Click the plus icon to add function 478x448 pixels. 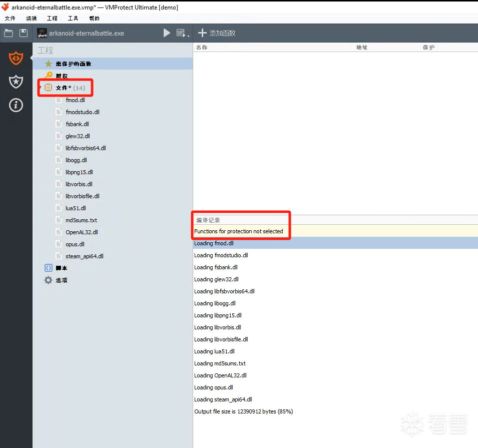pyautogui.click(x=202, y=33)
